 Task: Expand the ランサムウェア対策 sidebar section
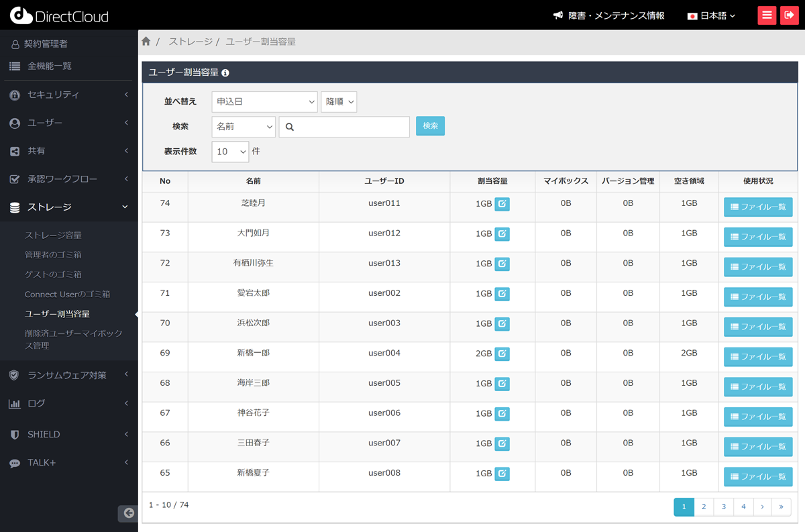click(x=69, y=375)
